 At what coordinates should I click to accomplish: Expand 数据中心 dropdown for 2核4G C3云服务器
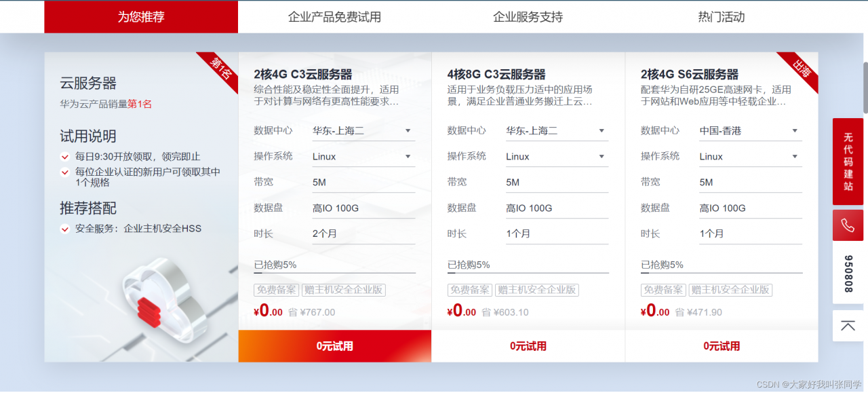[x=363, y=131]
